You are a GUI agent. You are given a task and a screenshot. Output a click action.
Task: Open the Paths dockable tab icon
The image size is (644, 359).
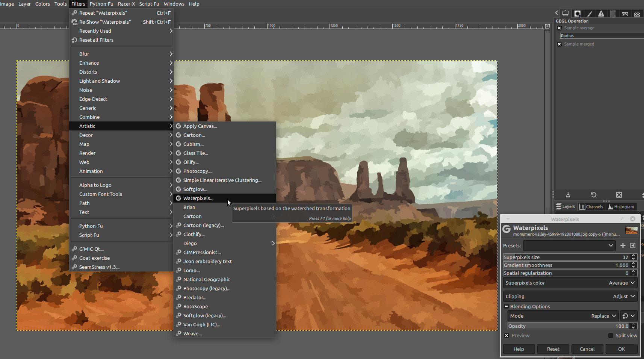[x=625, y=14]
